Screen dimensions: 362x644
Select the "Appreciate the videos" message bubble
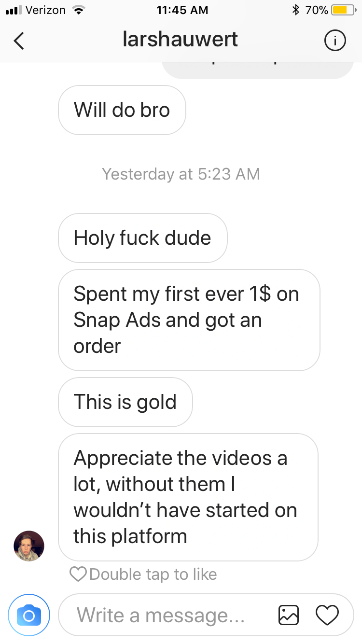click(x=188, y=497)
